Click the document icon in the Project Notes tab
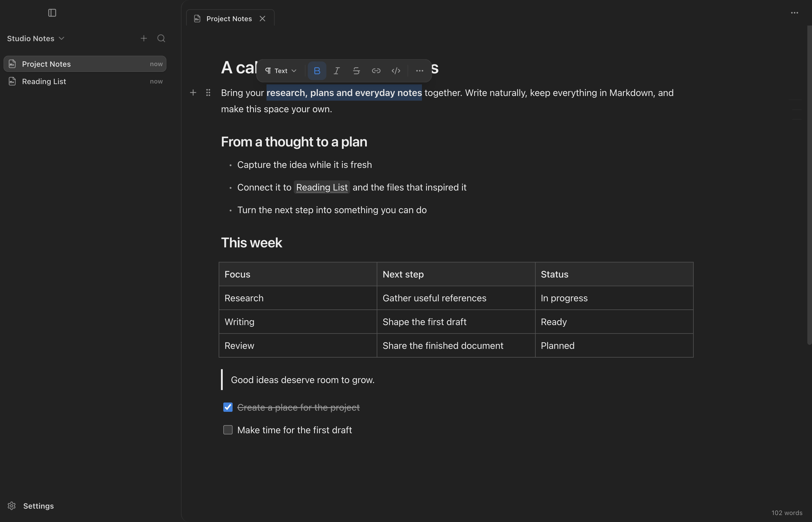The width and height of the screenshot is (812, 522). click(x=197, y=19)
